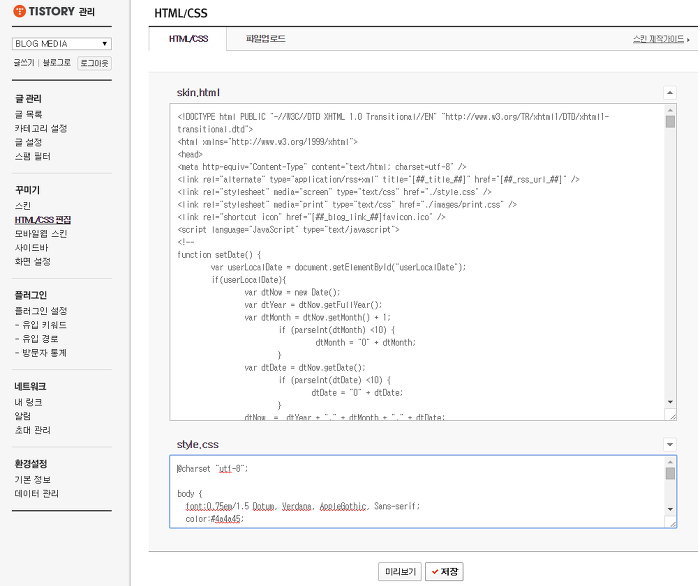The image size is (700, 586).
Task: Collapse the skin.html editor section
Action: 670,93
